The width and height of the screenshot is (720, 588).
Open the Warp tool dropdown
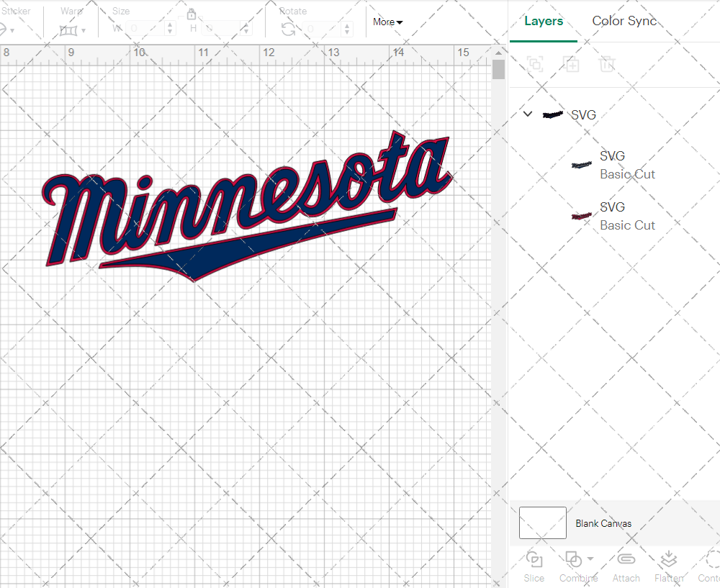(84, 31)
